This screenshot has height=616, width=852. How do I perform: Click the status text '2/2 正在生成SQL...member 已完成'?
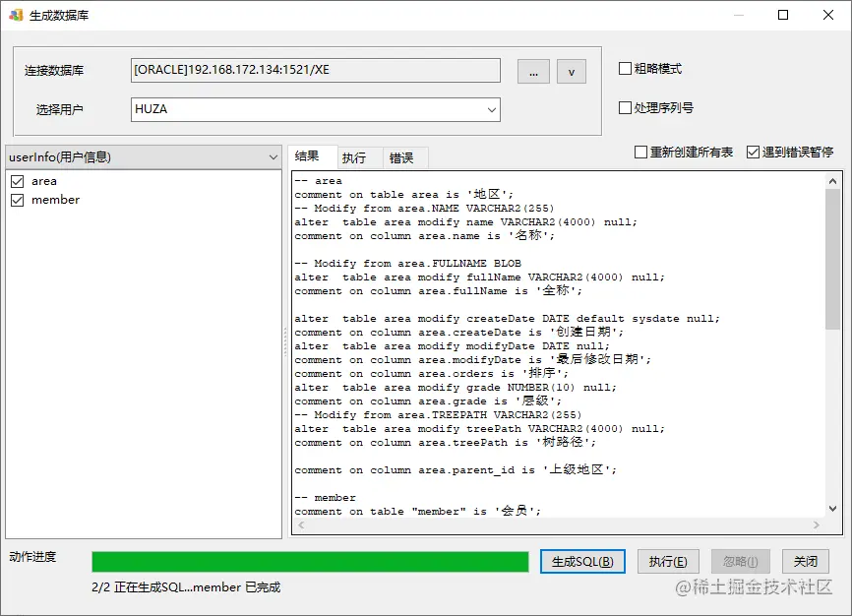pyautogui.click(x=186, y=587)
